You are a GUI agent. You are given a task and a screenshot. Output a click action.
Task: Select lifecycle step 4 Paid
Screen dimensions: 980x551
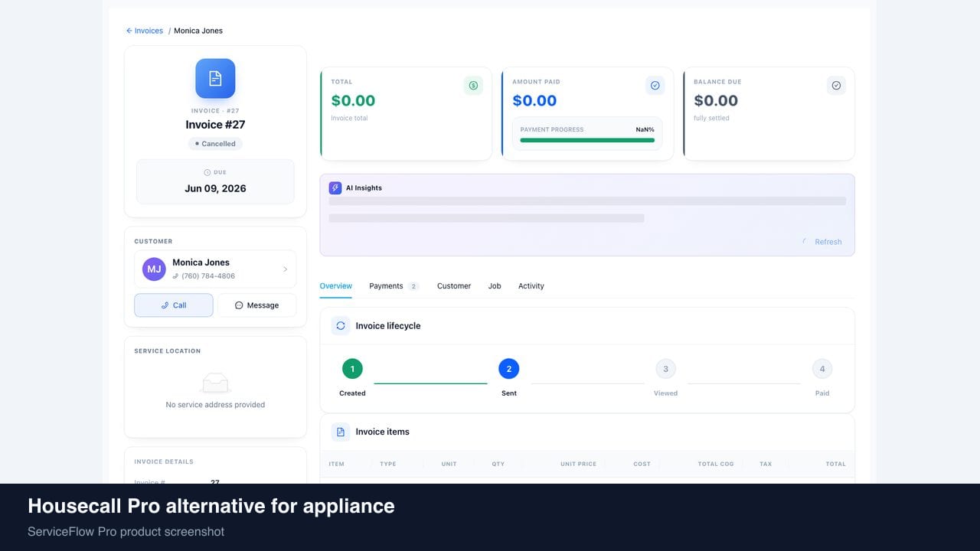pyautogui.click(x=822, y=369)
